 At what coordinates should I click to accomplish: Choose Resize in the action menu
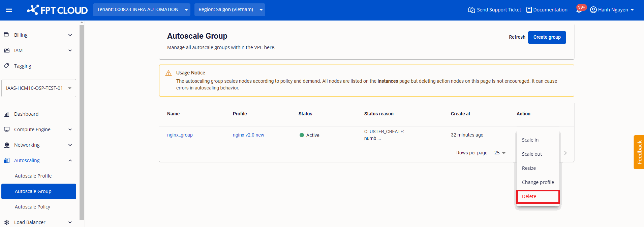click(538, 168)
